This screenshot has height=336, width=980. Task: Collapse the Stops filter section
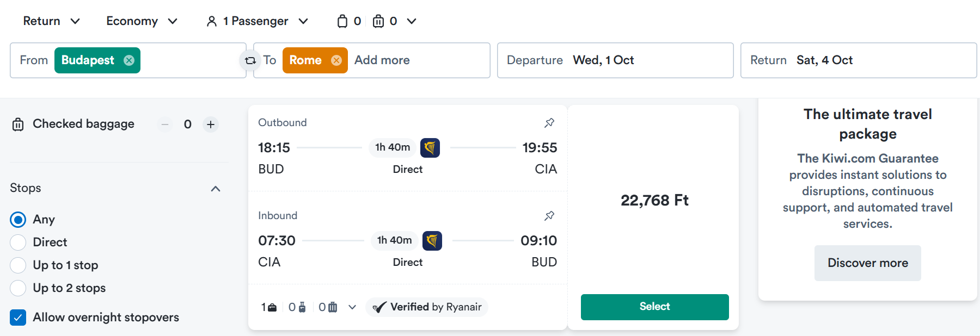(216, 189)
